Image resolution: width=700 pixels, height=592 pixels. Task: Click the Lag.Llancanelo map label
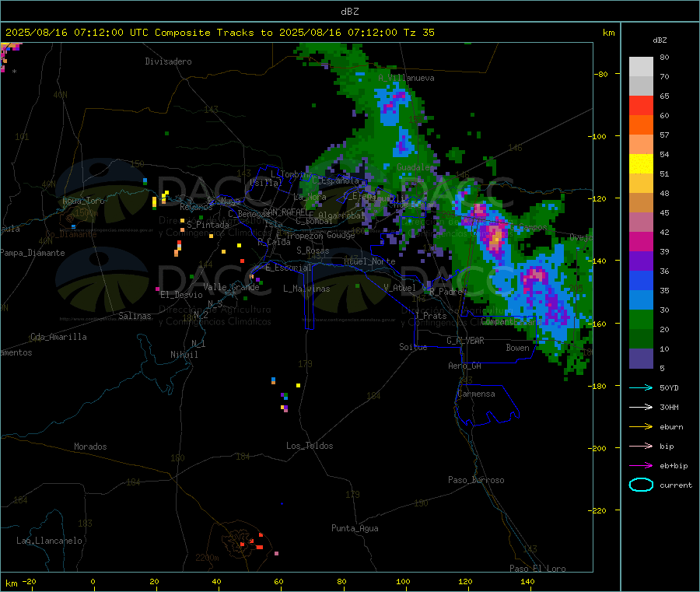click(49, 541)
